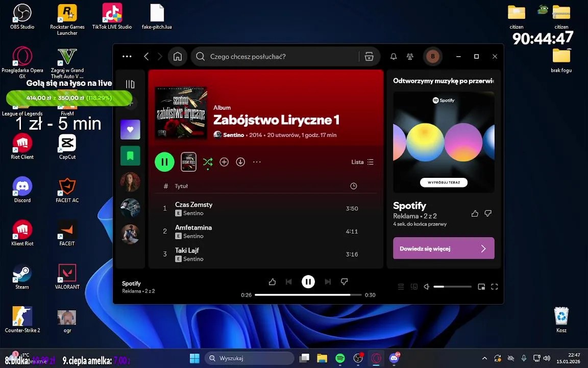The image size is (588, 368).
Task: Open the mini player icon
Action: (481, 287)
